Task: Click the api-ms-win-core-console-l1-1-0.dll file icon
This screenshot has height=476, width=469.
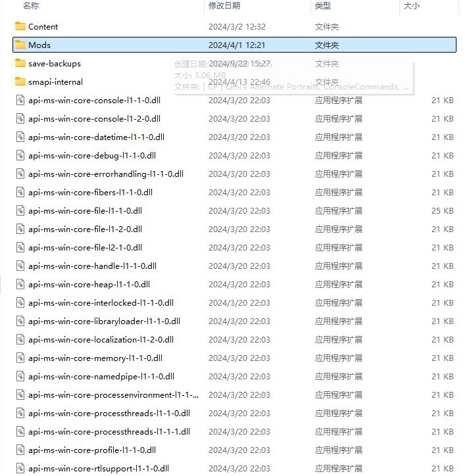Action: point(20,100)
